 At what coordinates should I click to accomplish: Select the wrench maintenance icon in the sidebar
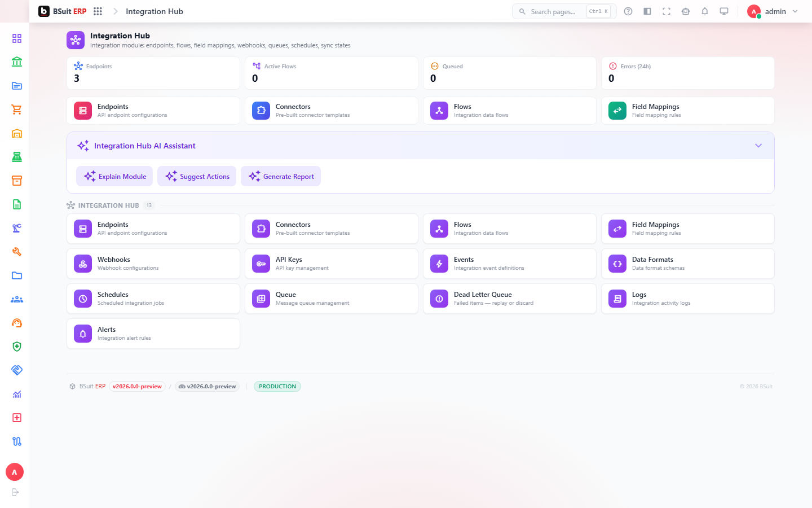pos(17,252)
